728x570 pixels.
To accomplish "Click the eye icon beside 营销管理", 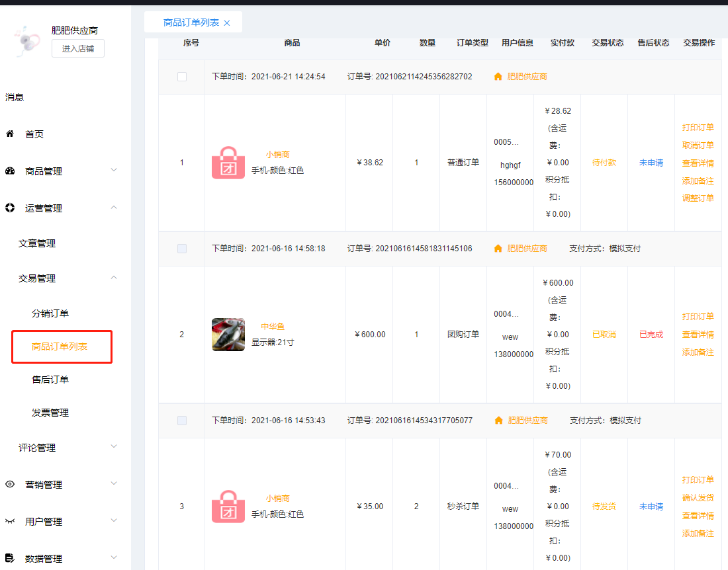I will tap(10, 485).
